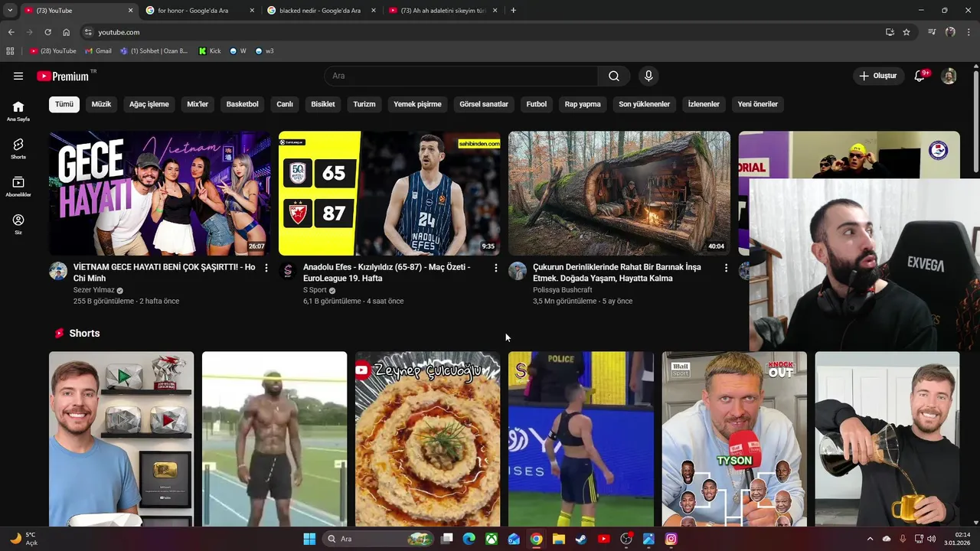This screenshot has height=551, width=980.
Task: Open site information icon in address bar
Action: pos(88,32)
